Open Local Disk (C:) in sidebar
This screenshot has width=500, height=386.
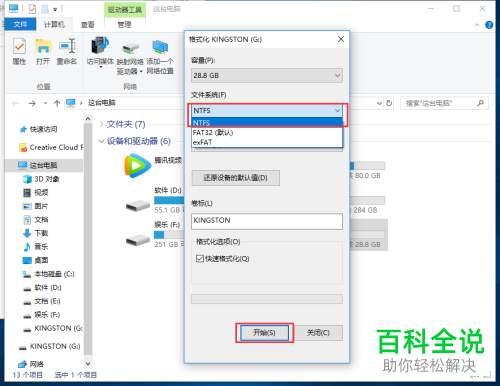tap(48, 274)
